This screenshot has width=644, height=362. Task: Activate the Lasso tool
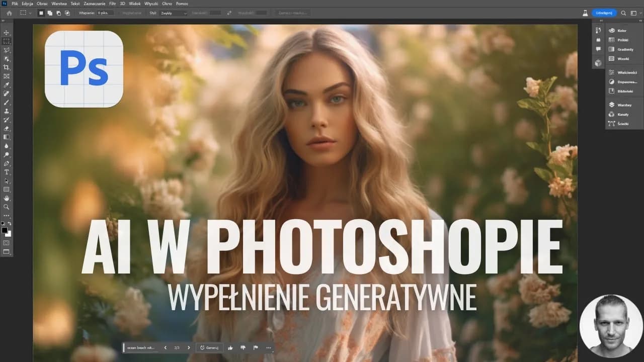7,50
